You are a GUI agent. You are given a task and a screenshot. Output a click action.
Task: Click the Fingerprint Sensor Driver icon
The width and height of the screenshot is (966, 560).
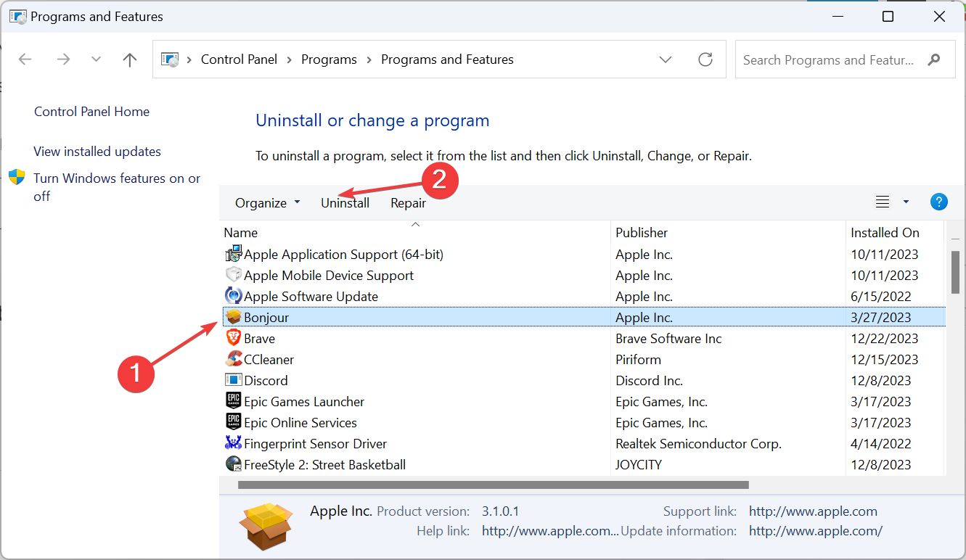[233, 443]
